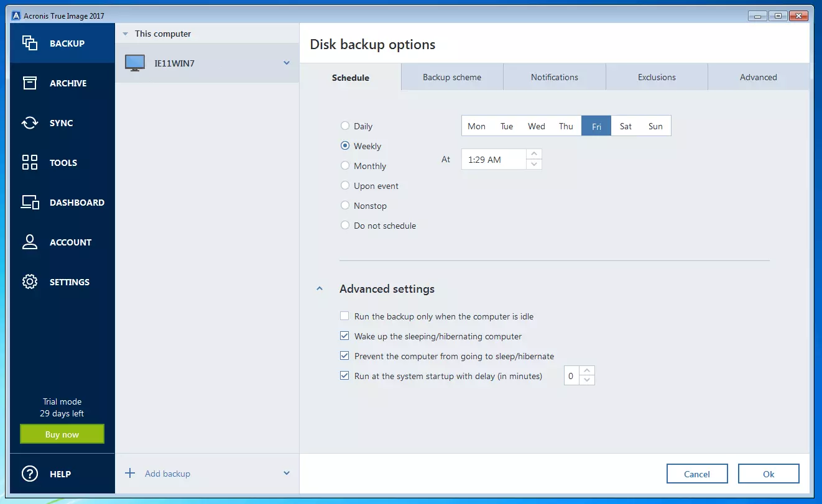Uncheck wake up the sleeping/hibernating computer

(345, 336)
